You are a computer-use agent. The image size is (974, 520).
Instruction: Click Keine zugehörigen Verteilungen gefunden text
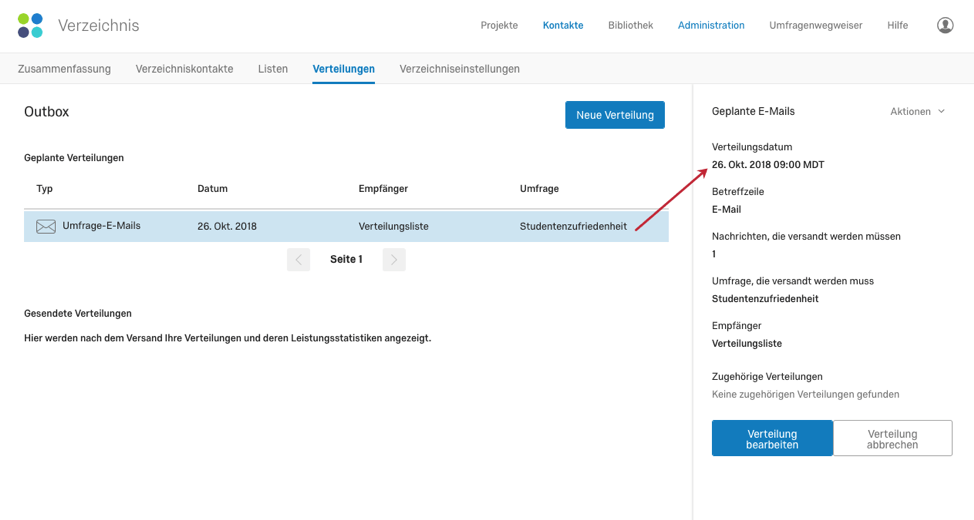point(805,395)
